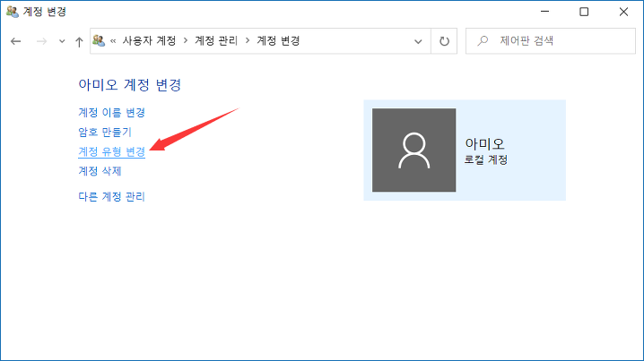Expand the chevron after 사용자 계정
This screenshot has height=361, width=644.
tap(185, 41)
